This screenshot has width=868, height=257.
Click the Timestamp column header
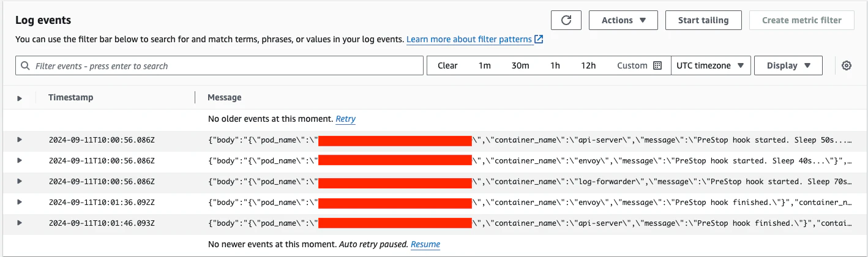pos(71,97)
